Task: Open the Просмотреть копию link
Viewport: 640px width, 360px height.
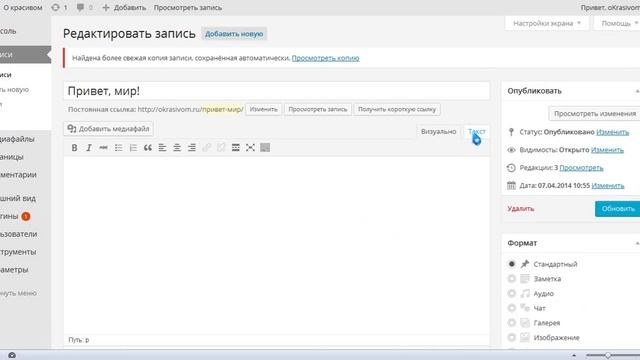Action: (x=325, y=58)
